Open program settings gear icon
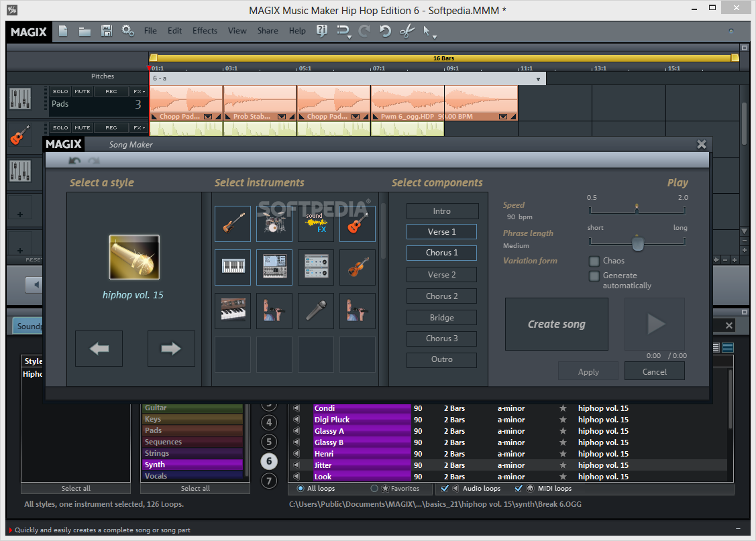 pos(127,31)
